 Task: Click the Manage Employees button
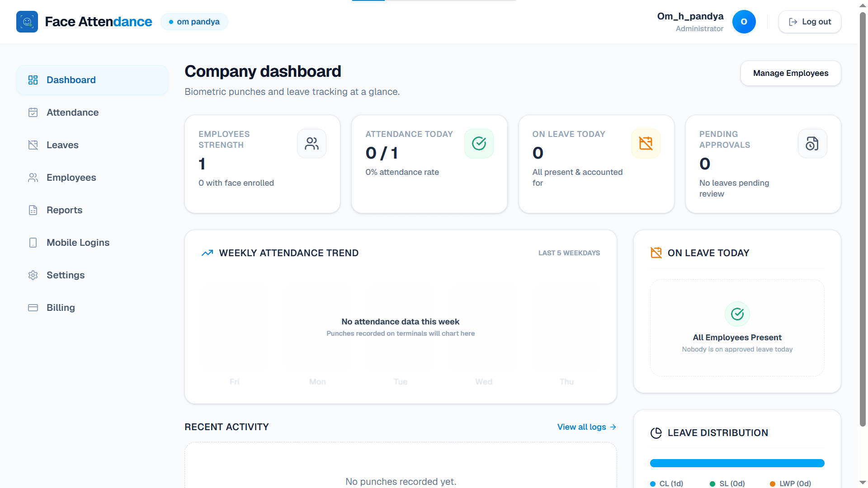click(791, 73)
